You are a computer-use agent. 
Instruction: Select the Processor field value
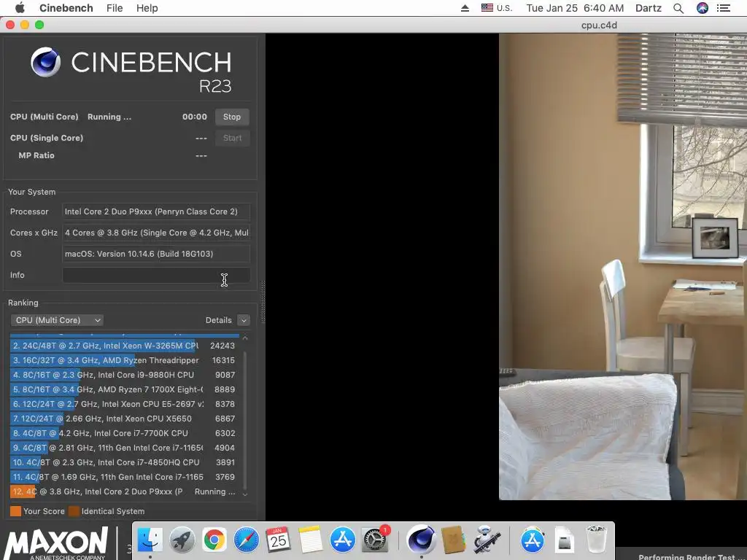[x=156, y=212]
